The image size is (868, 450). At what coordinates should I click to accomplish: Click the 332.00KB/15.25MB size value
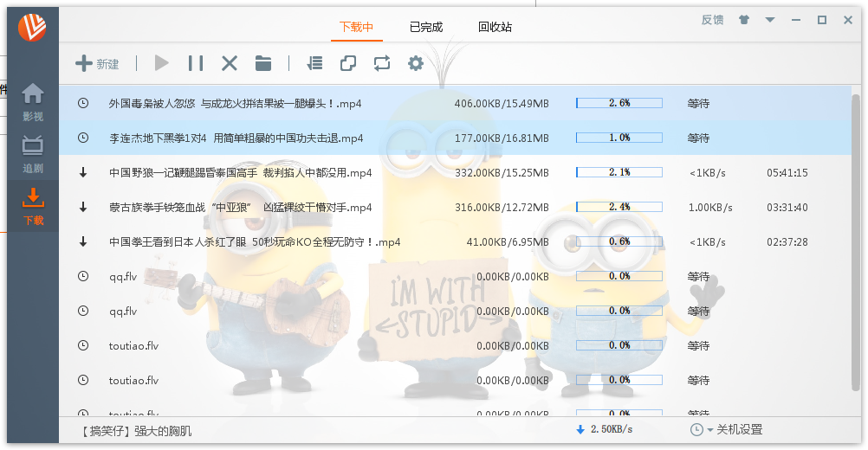click(x=502, y=173)
